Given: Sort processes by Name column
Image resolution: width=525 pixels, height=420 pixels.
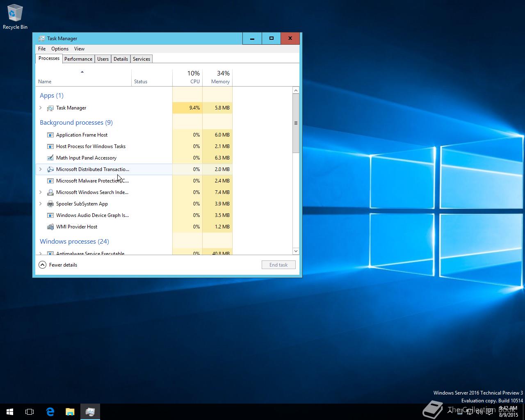Looking at the screenshot, I should click(84, 78).
